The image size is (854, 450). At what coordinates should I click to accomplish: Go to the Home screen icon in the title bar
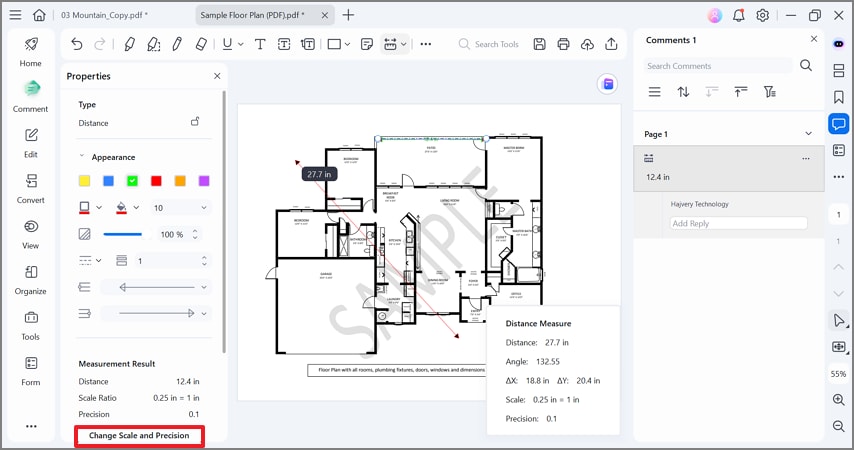click(x=39, y=15)
